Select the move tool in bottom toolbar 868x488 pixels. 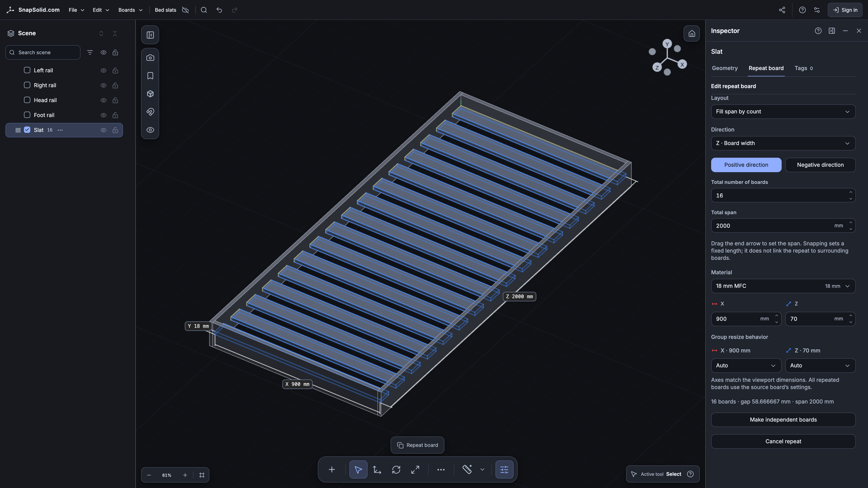(x=377, y=469)
